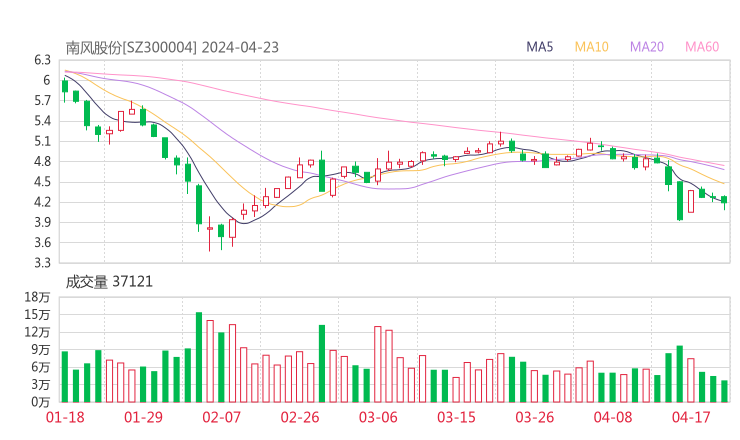This screenshot has height=440, width=740.
Task: Click the chart title 南风股份[SZ300004] 2024-04-23
Action: pyautogui.click(x=172, y=48)
